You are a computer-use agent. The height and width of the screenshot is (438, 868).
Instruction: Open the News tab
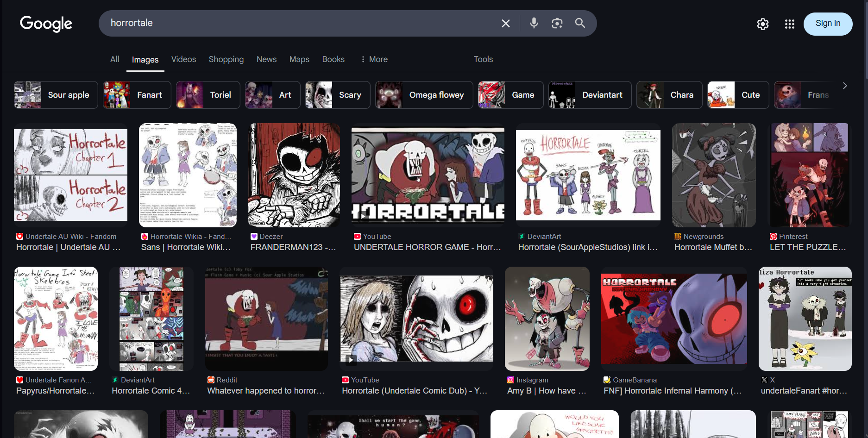pyautogui.click(x=266, y=59)
